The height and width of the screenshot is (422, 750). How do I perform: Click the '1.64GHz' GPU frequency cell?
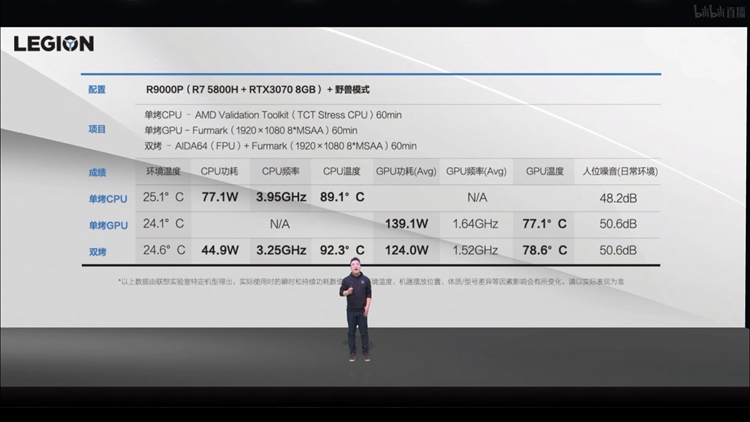click(x=475, y=223)
